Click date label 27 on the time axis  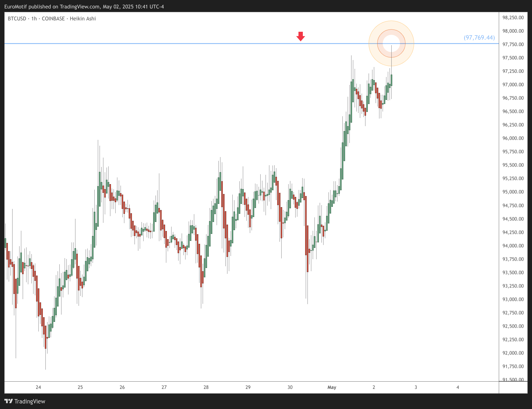tap(164, 387)
